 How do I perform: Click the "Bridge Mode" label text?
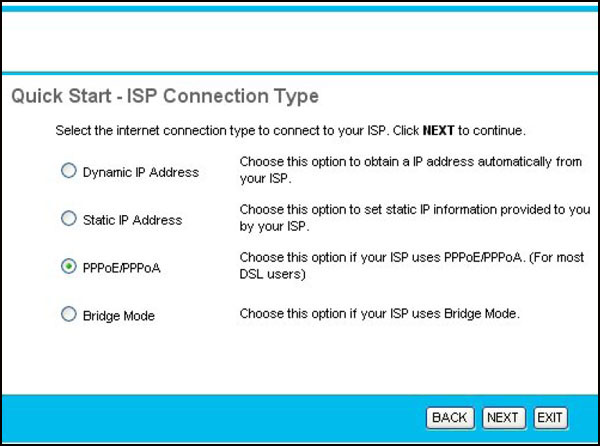click(x=120, y=316)
